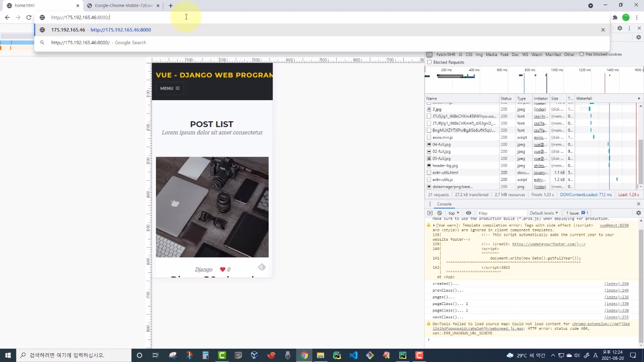
Task: Open Console settings gear
Action: (x=638, y=213)
